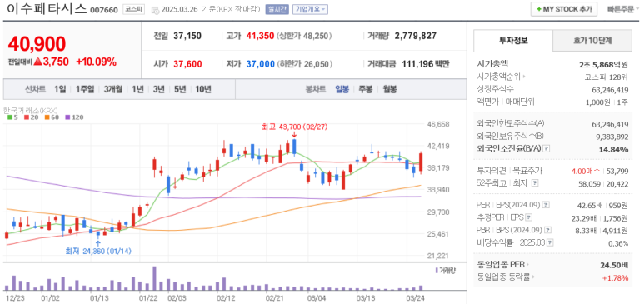This screenshot has width=644, height=304.
Task: Select the 주봉 candlestick chart
Action: click(366, 89)
